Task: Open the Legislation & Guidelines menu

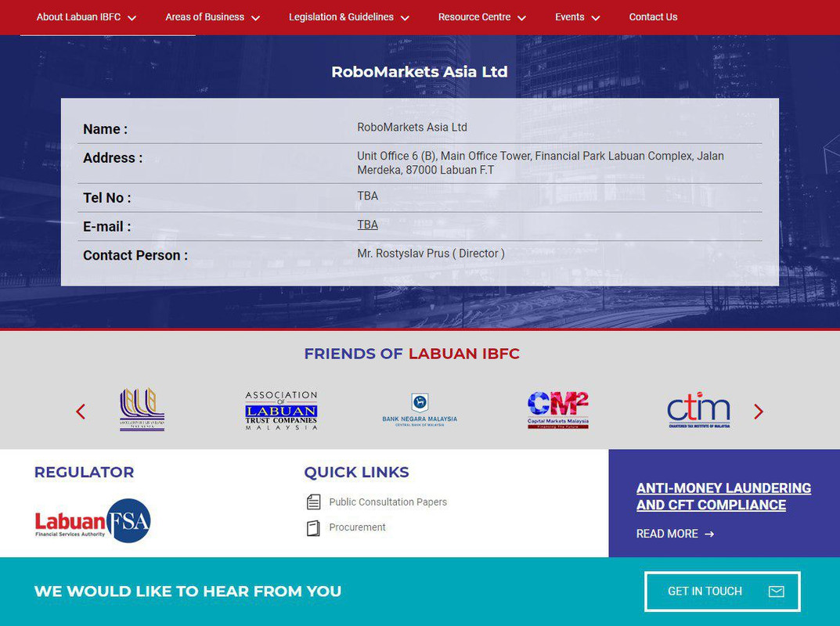Action: pyautogui.click(x=348, y=17)
